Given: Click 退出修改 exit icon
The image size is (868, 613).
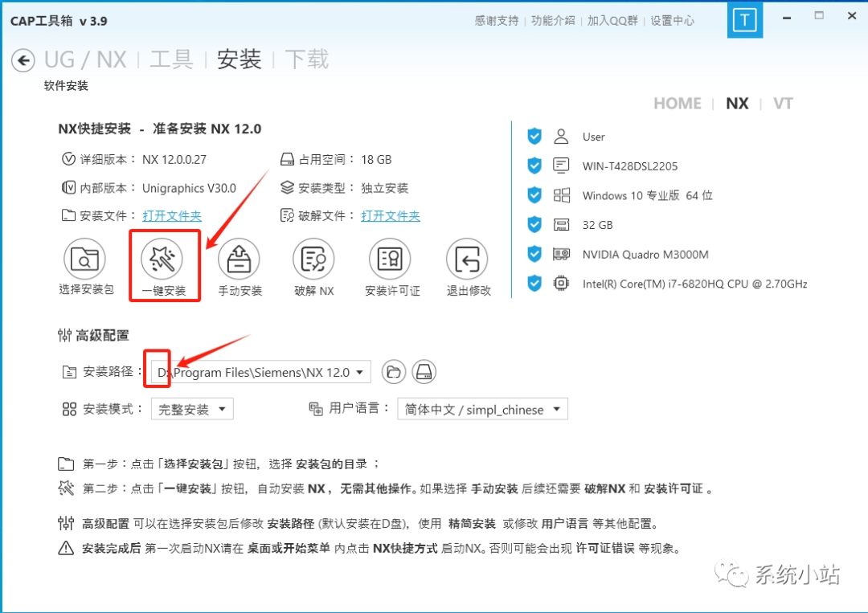Looking at the screenshot, I should click(x=467, y=259).
